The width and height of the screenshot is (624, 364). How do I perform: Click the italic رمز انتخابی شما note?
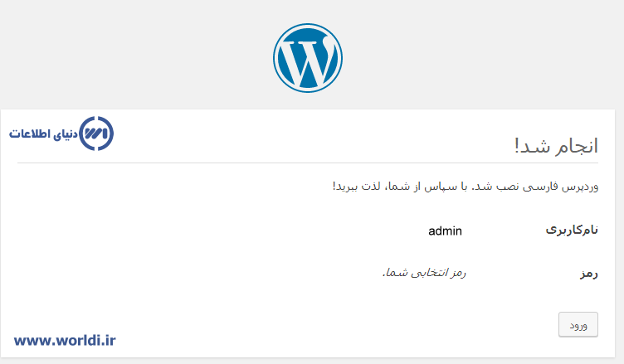coord(424,273)
